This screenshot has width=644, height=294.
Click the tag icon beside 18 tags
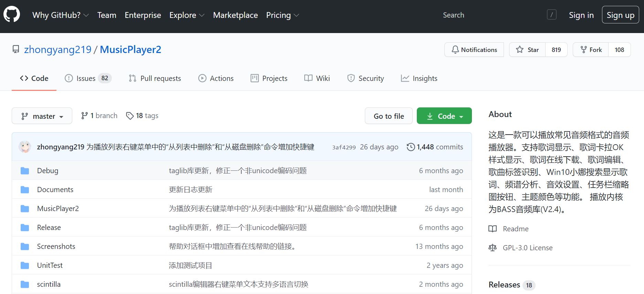130,116
